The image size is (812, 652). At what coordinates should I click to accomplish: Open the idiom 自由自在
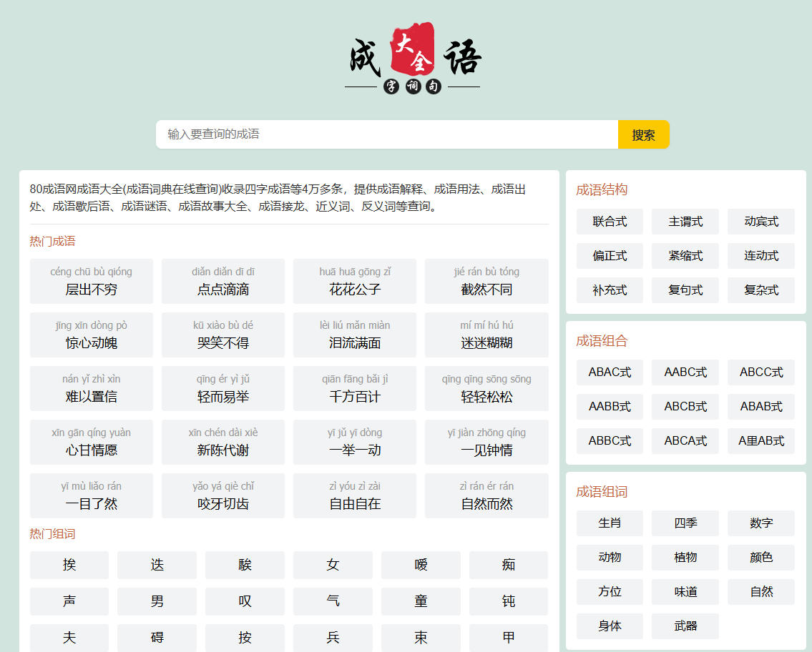click(355, 495)
